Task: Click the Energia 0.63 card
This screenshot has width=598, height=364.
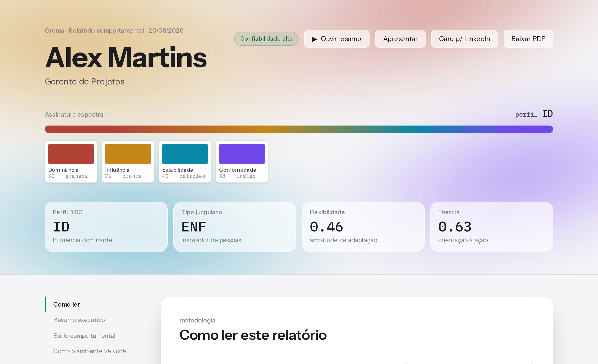Action: [x=492, y=227]
